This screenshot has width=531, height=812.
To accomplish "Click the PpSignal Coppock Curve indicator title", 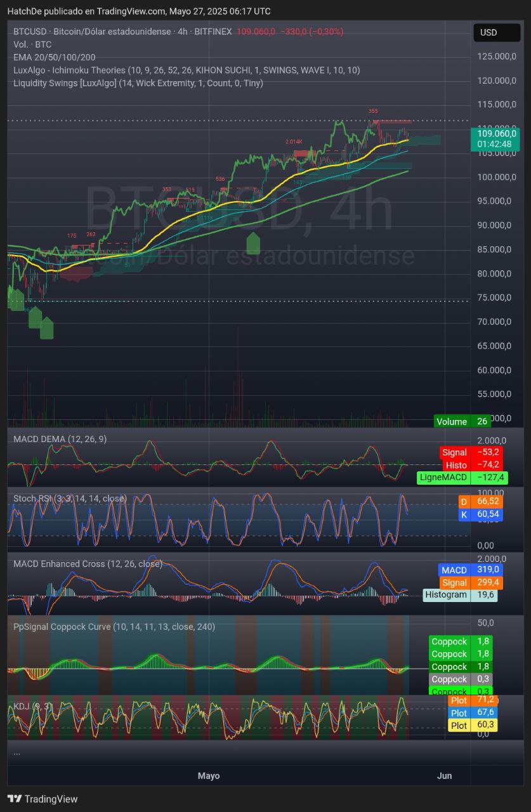I will 114,626.
